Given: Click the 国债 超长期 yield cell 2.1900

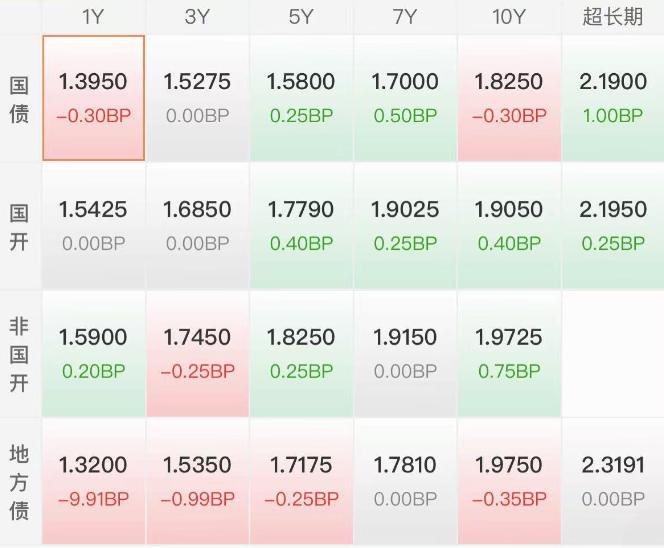Looking at the screenshot, I should (x=613, y=98).
